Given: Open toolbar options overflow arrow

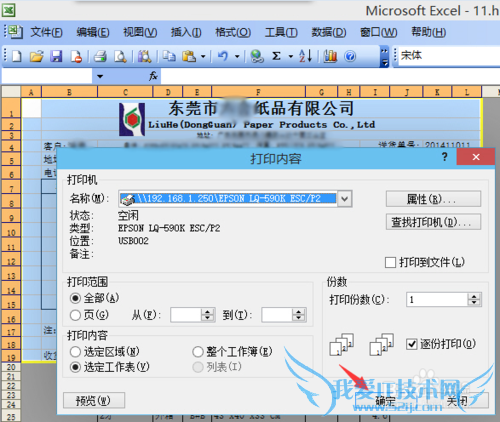Looking at the screenshot, I should point(385,56).
